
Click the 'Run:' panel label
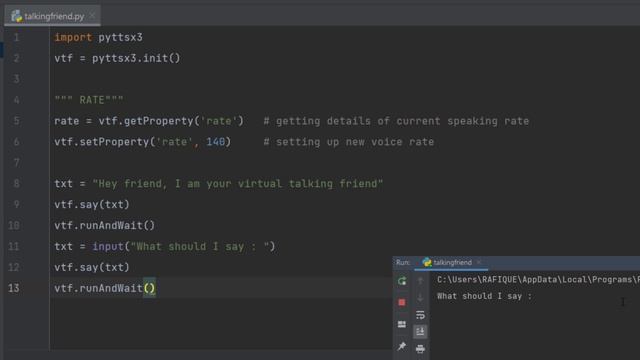pyautogui.click(x=403, y=262)
